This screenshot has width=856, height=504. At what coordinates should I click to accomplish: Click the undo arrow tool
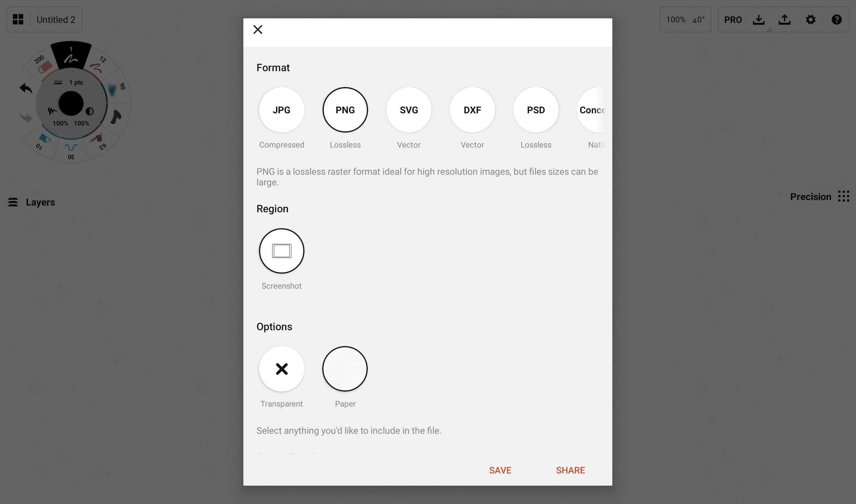pos(25,87)
